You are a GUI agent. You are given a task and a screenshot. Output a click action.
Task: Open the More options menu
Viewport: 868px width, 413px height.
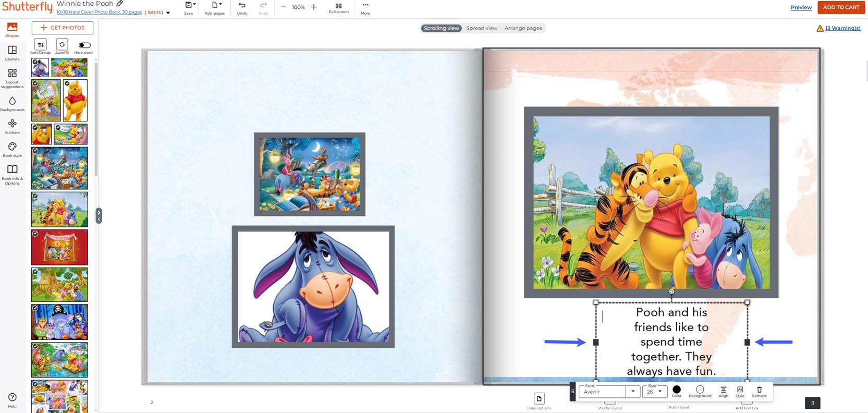[x=365, y=8]
